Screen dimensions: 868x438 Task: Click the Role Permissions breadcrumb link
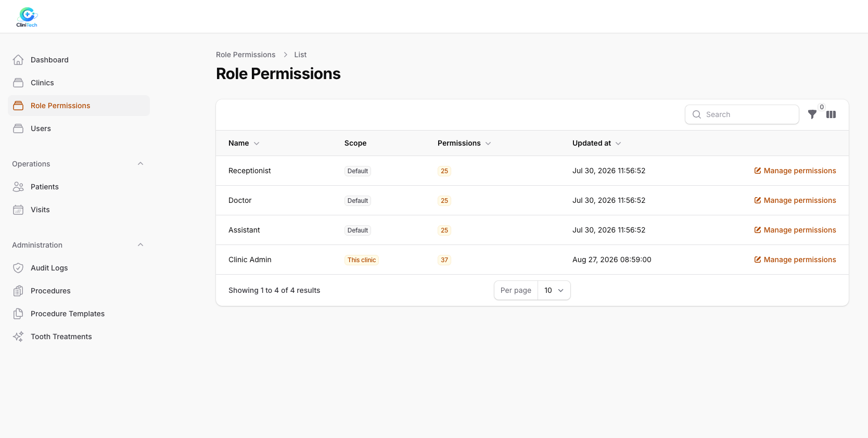coord(246,55)
